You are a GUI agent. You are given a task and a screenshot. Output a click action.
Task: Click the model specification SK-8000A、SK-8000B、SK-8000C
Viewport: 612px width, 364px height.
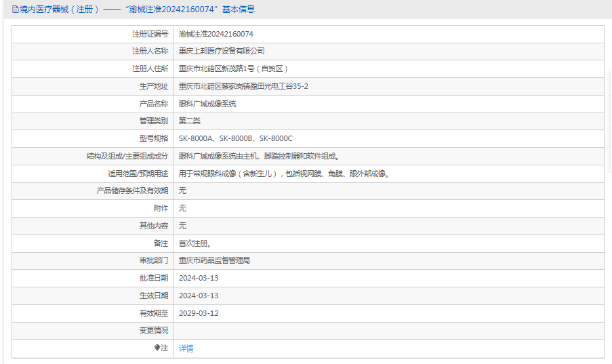tap(236, 138)
